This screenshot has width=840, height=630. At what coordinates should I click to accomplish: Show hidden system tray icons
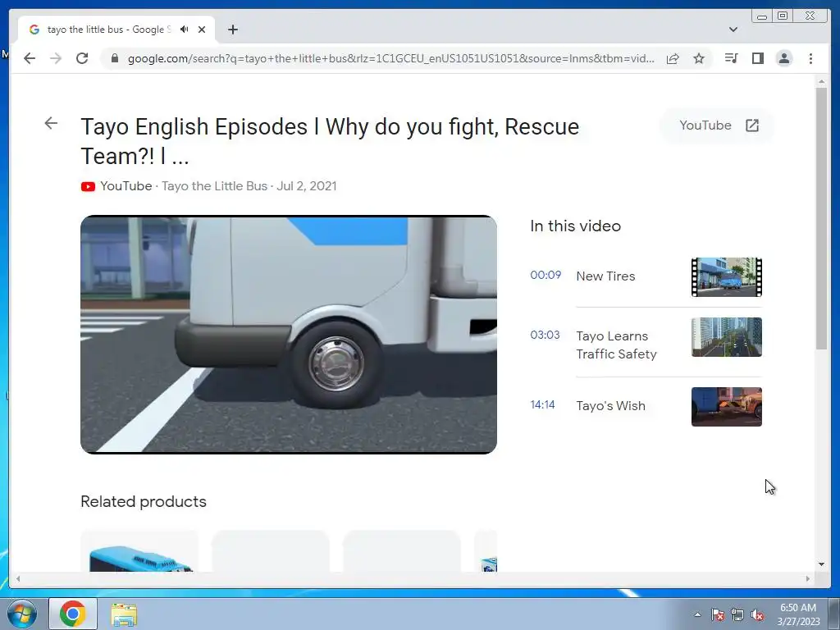[x=697, y=614]
